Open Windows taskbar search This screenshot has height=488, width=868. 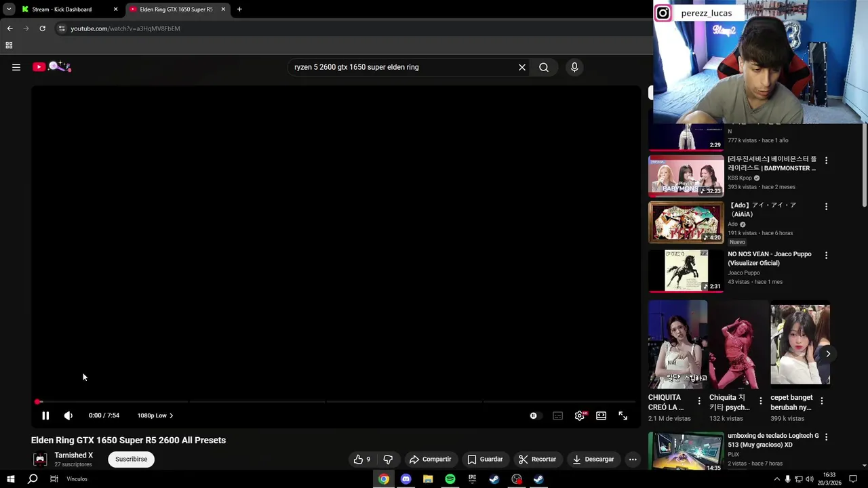point(33,479)
